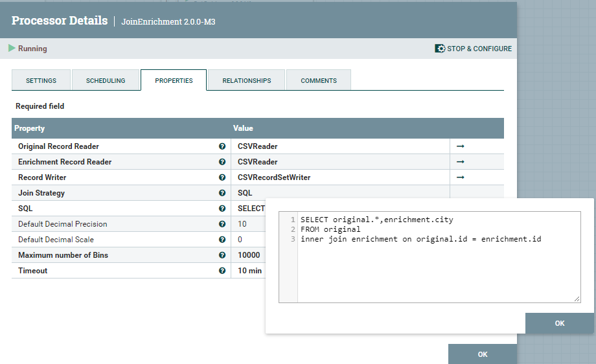Open the Settings tab

(41, 80)
